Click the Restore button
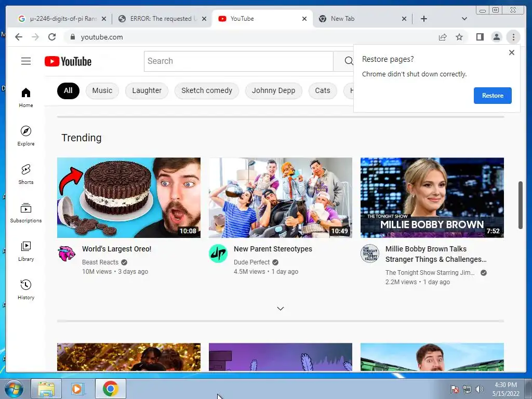This screenshot has width=532, height=399. click(x=493, y=96)
